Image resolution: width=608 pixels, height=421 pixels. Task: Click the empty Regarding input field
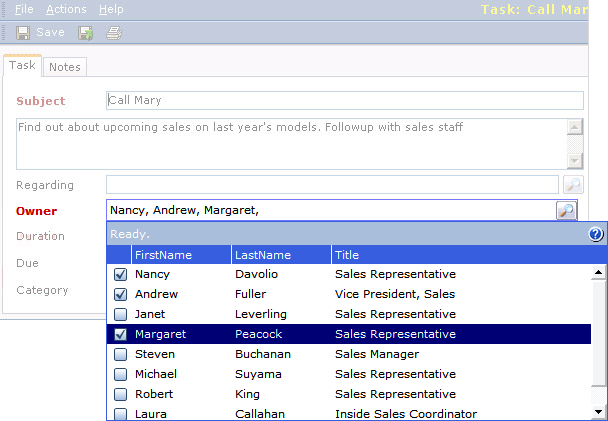click(x=332, y=185)
